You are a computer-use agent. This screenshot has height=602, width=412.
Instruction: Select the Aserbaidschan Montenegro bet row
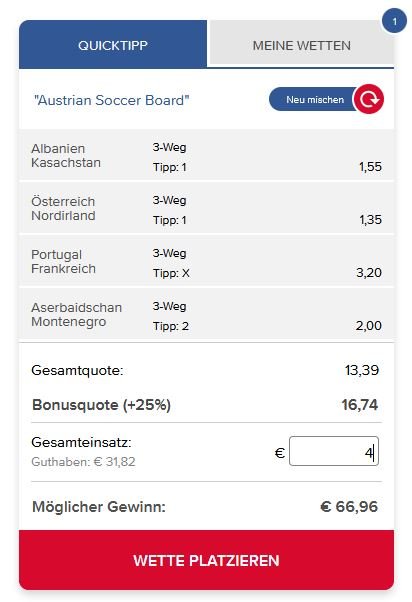tap(207, 314)
